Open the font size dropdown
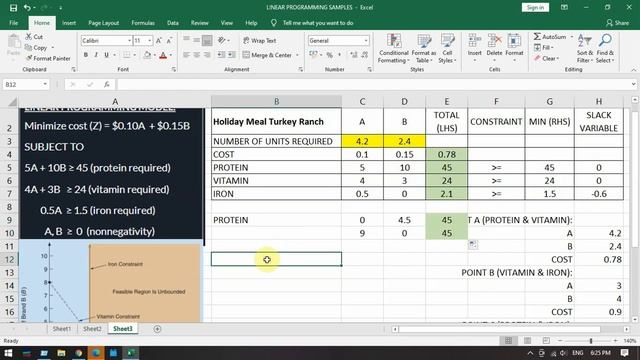 click(150, 40)
